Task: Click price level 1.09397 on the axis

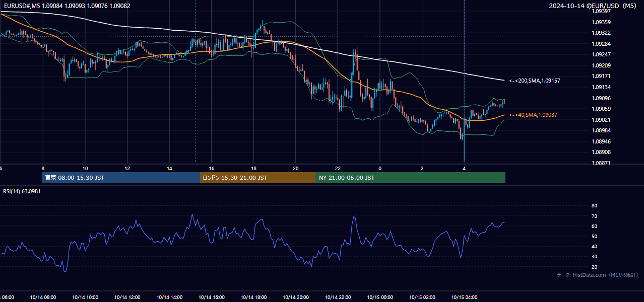Action: point(601,11)
